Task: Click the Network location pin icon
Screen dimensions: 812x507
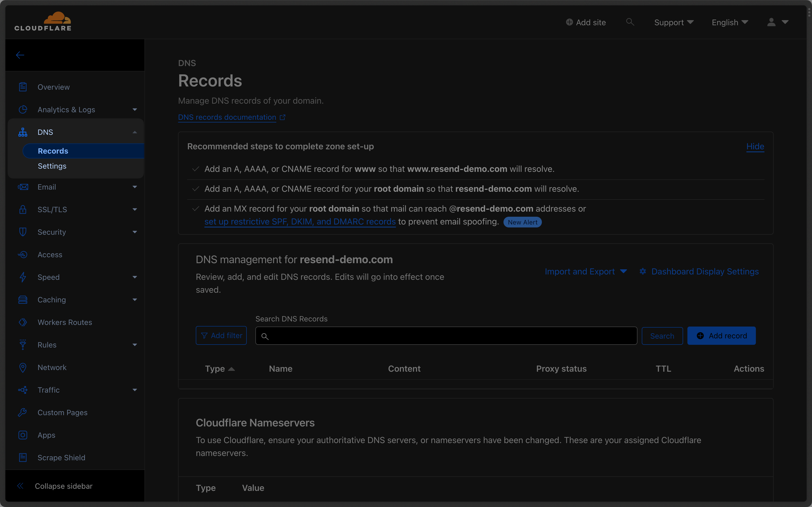Action: [x=23, y=368]
